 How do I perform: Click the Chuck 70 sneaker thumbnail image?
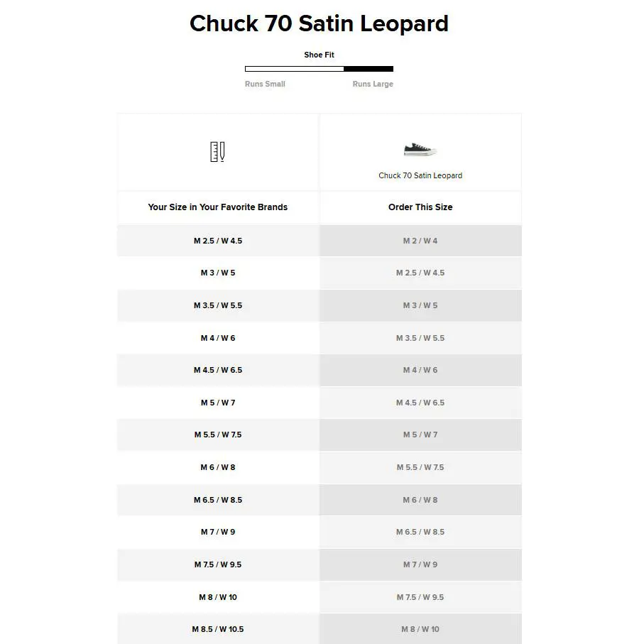(x=420, y=150)
